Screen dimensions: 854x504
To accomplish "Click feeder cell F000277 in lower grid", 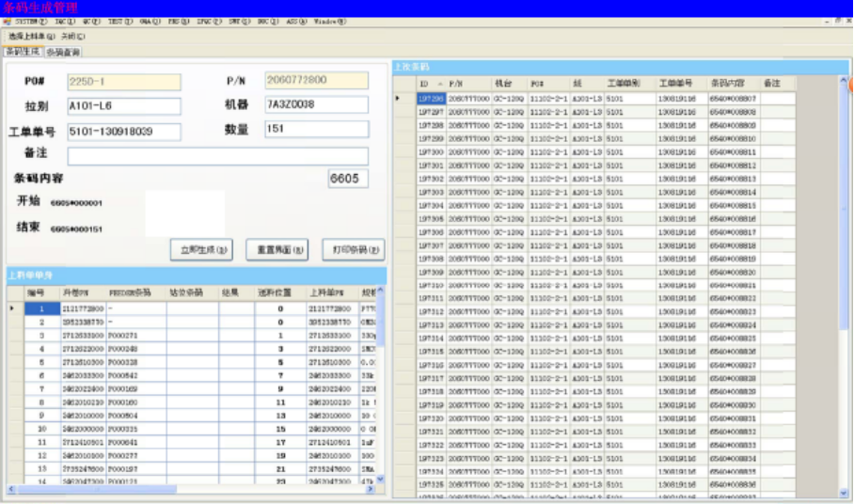I will [x=136, y=455].
